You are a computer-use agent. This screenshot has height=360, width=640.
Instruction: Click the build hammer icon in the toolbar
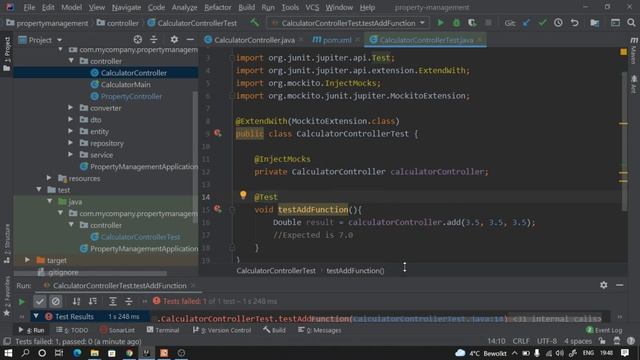[x=255, y=23]
